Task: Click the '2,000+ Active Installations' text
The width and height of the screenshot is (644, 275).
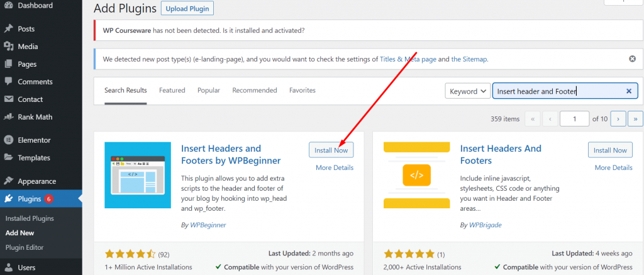Action: click(x=422, y=267)
